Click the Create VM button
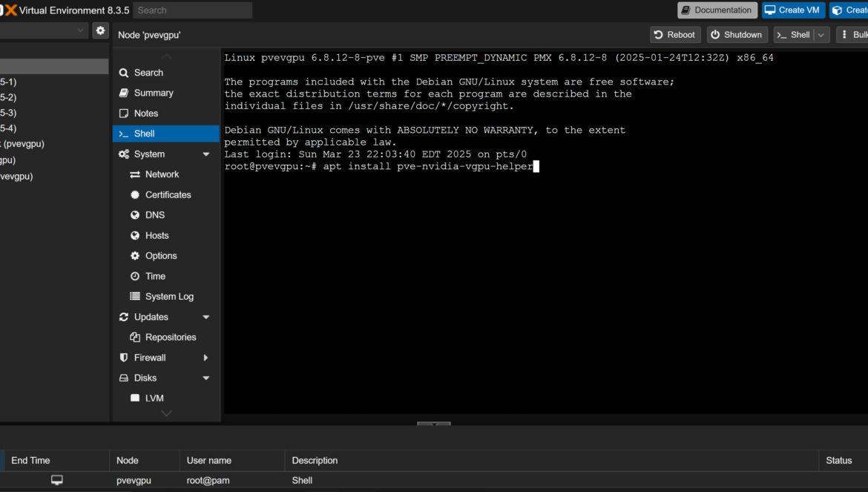 coord(793,10)
